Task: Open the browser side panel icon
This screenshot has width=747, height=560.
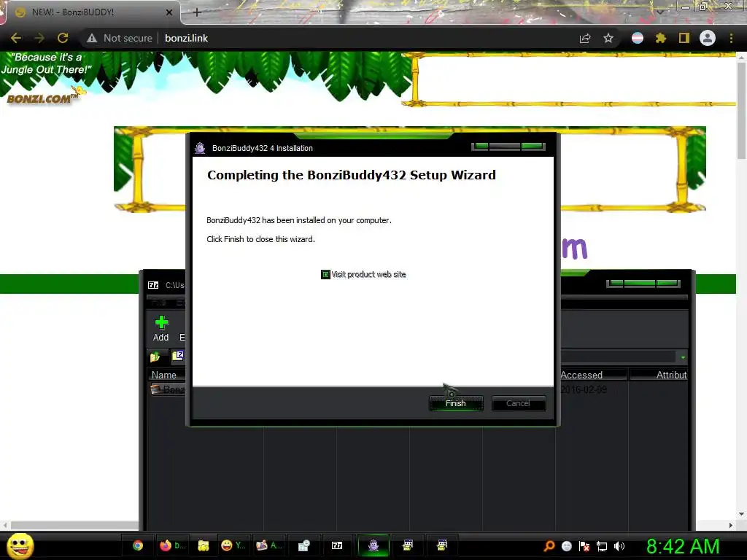Action: click(684, 38)
